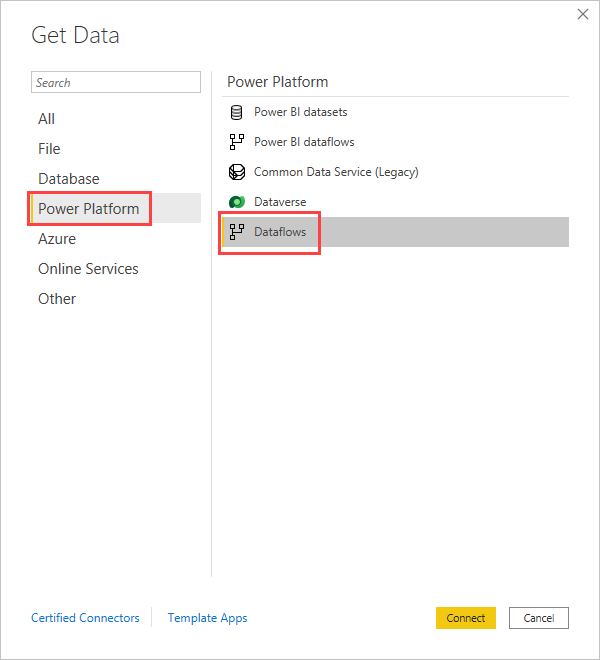
Task: Click the Power BI datasets database icon
Action: [237, 112]
